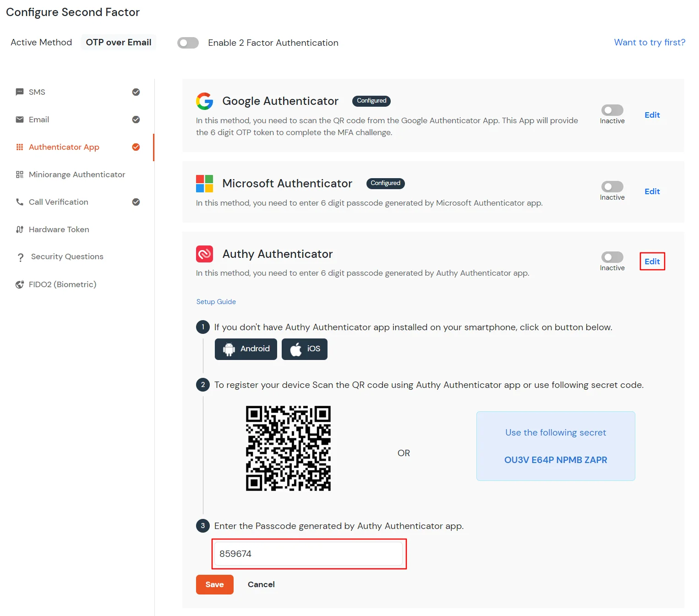Open the FIDO2 (Biometric) fingerprint icon
The height and width of the screenshot is (616, 699).
pos(19,284)
